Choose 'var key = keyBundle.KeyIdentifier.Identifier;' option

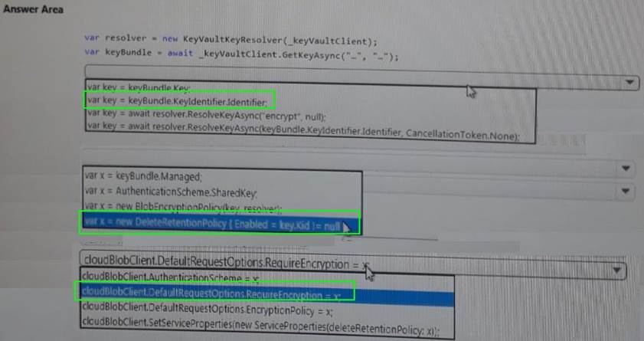(x=178, y=100)
